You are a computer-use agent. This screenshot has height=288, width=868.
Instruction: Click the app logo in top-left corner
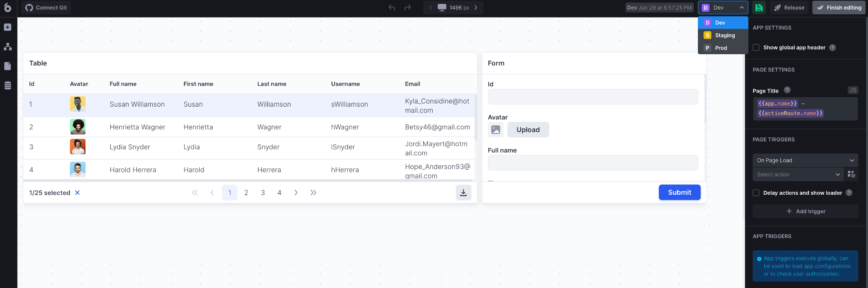pyautogui.click(x=7, y=7)
